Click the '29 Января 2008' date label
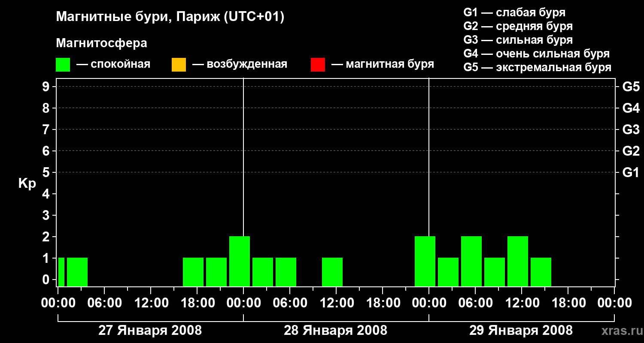Screen dimensions: 644x343 (x=521, y=331)
